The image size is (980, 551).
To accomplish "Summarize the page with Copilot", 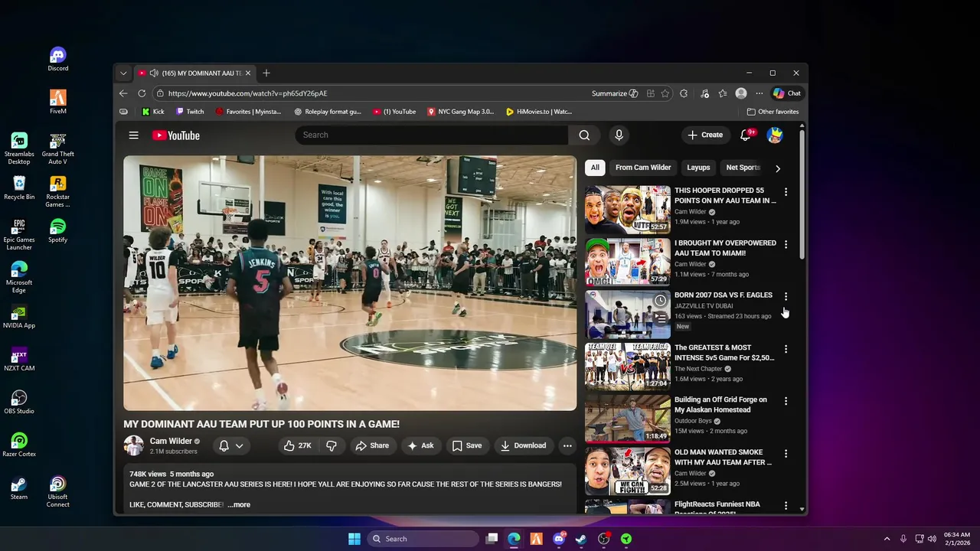I will point(615,93).
